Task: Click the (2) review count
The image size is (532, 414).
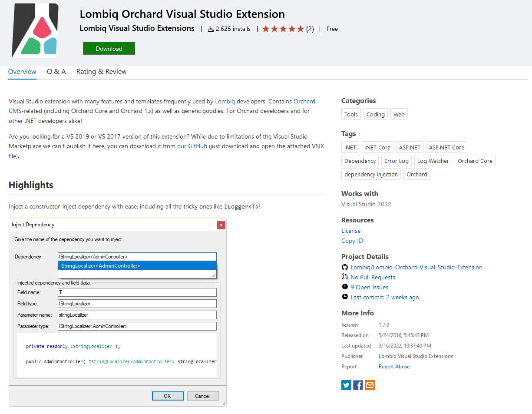Action: [x=310, y=29]
